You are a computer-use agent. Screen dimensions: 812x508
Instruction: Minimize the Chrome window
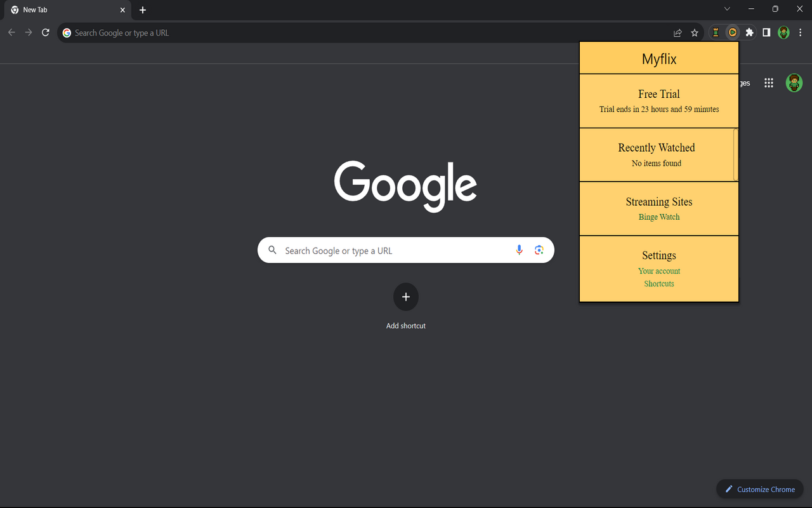751,9
